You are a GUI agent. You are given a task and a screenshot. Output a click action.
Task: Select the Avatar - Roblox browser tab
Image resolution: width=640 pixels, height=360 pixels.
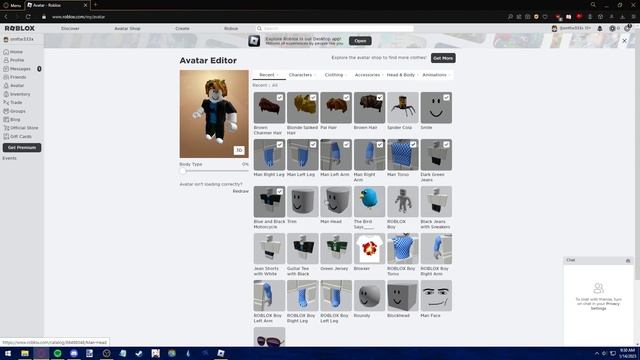click(x=56, y=5)
